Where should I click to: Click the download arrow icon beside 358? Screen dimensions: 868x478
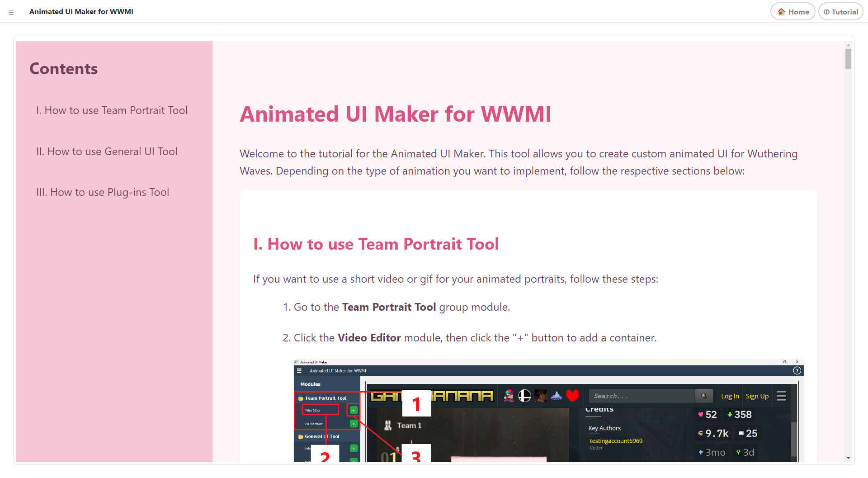730,414
